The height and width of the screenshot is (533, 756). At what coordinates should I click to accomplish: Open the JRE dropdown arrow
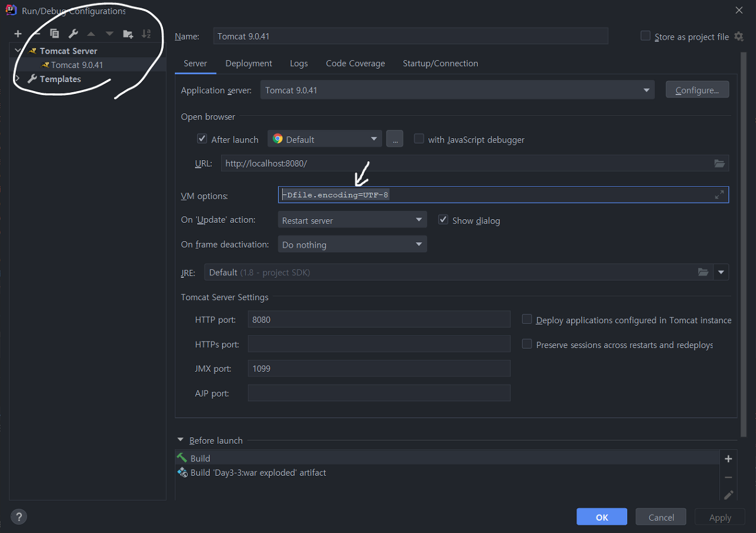coord(721,272)
